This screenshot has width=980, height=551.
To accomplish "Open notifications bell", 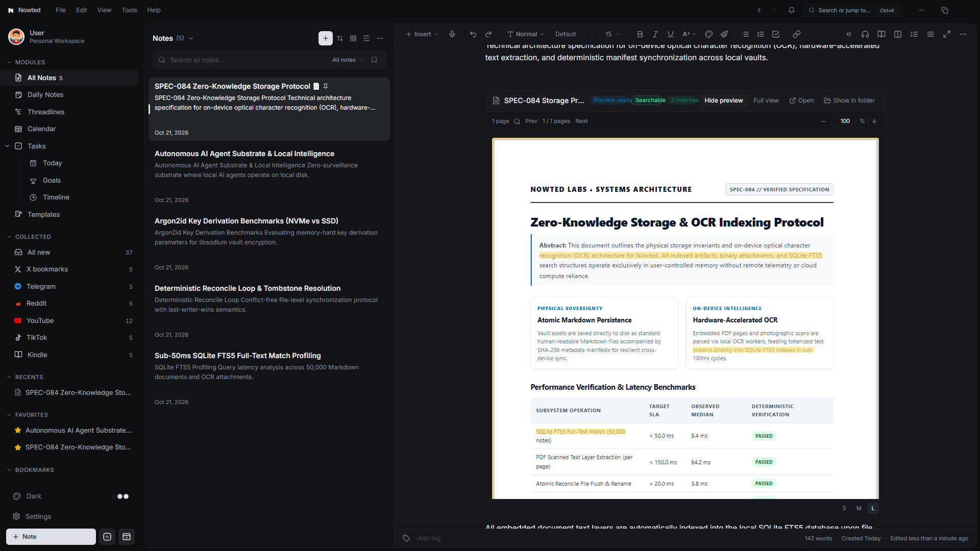I will pyautogui.click(x=792, y=10).
